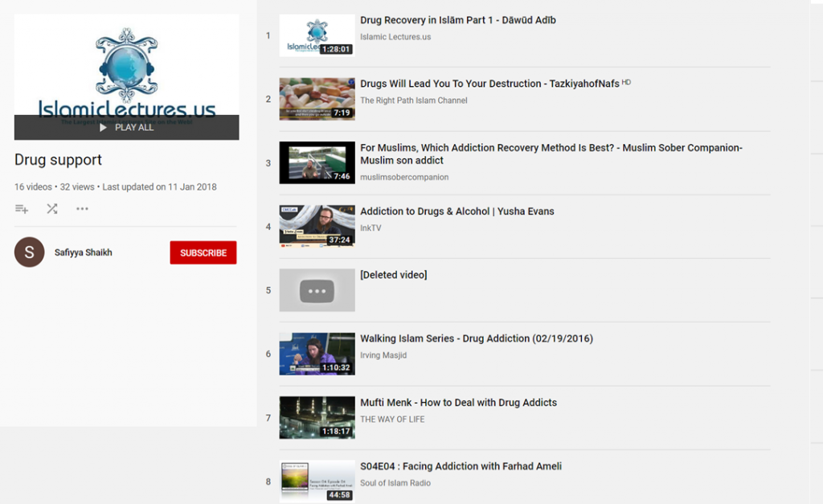Screen dimensions: 823x504
Task: Open 'Drugs Will Lead You To Your Destruction' title
Action: point(489,84)
